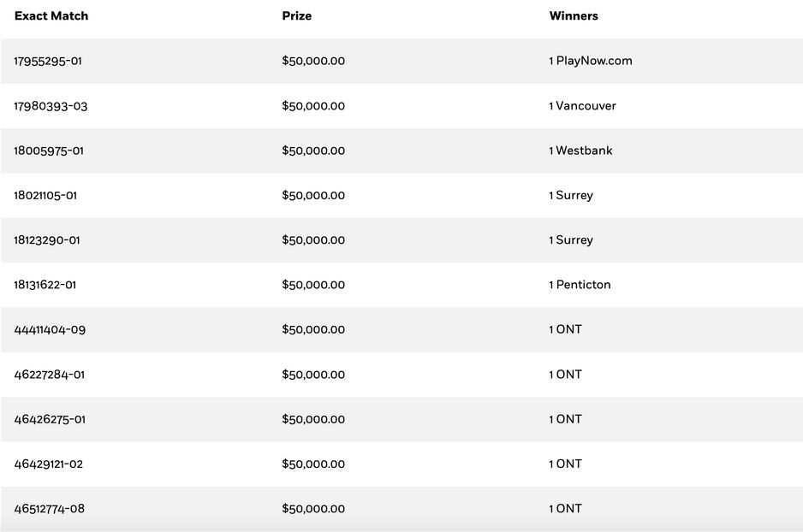Click the prize amount for ticket 18123290-01
Screen dimensions: 803x532
(x=313, y=240)
